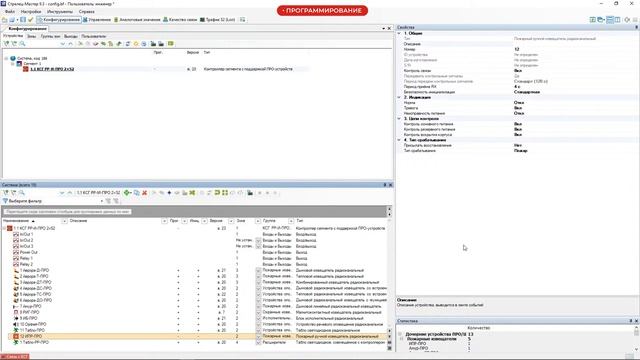Open the Инструменты menu
Viewport: 640px width, 360px height.
60,12
